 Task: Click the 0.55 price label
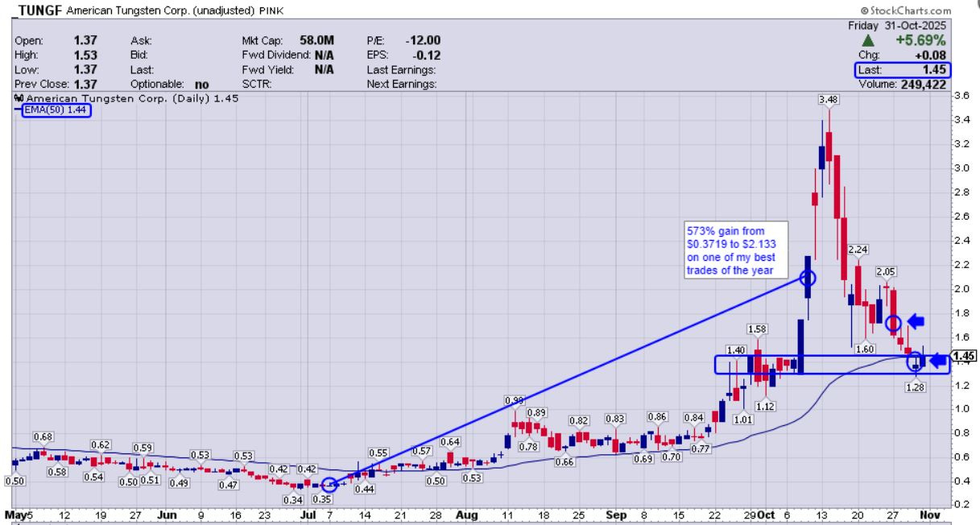coord(380,453)
